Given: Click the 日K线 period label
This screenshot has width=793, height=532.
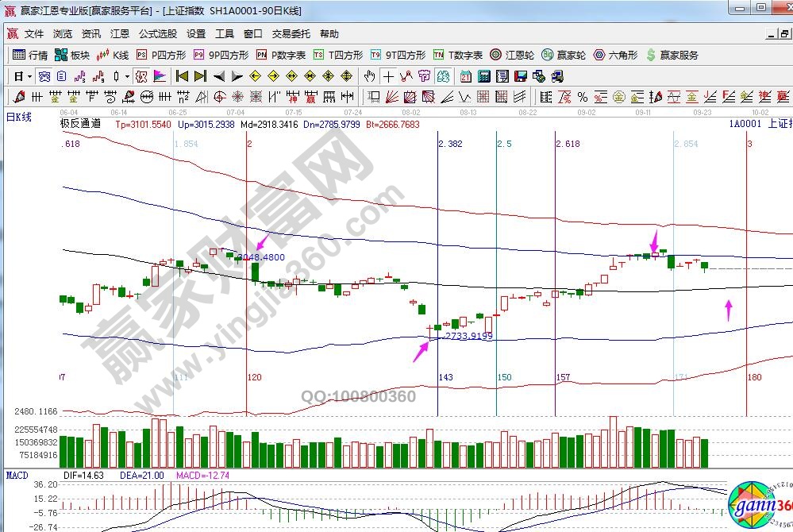Looking at the screenshot, I should pos(19,117).
